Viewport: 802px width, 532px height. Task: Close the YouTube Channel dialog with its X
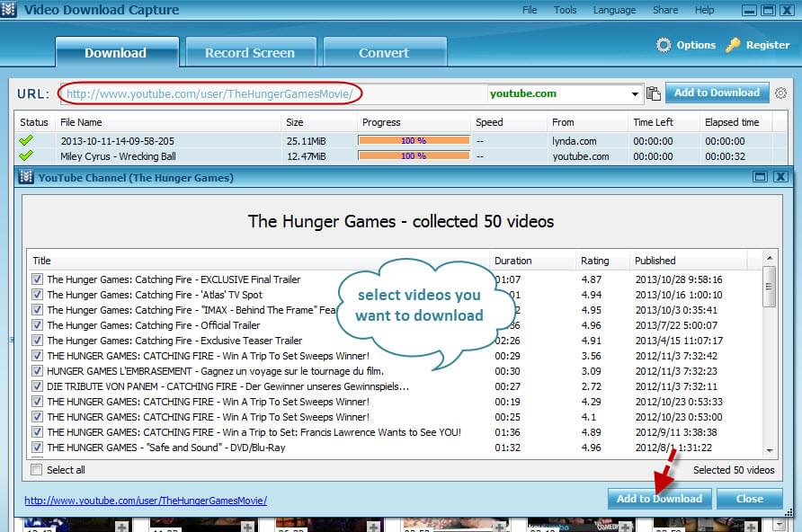(780, 177)
